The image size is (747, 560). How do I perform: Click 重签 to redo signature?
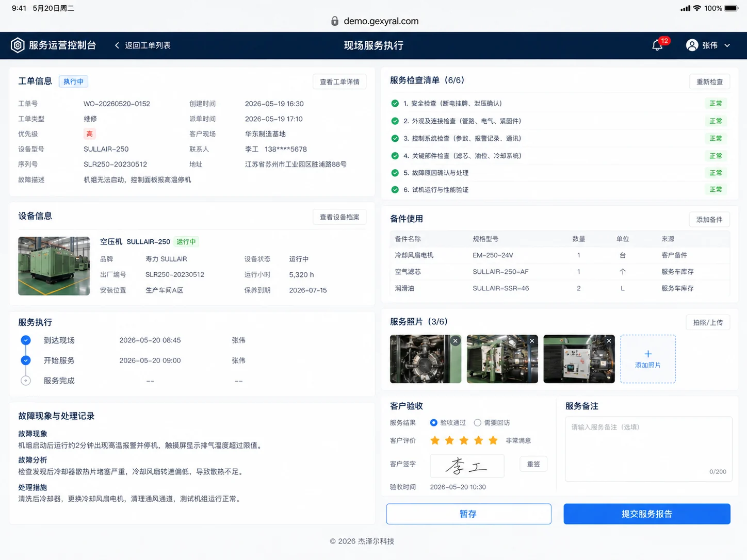533,464
